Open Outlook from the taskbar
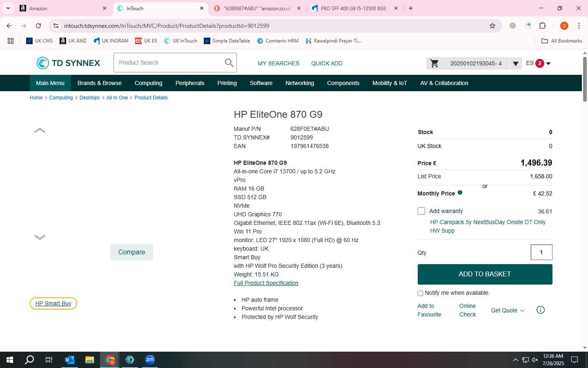The image size is (588, 368). click(x=70, y=360)
